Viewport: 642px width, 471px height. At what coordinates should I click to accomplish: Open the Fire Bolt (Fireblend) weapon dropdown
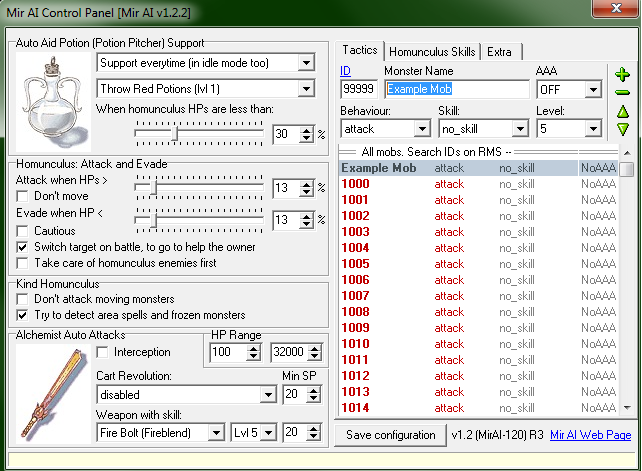pos(216,433)
